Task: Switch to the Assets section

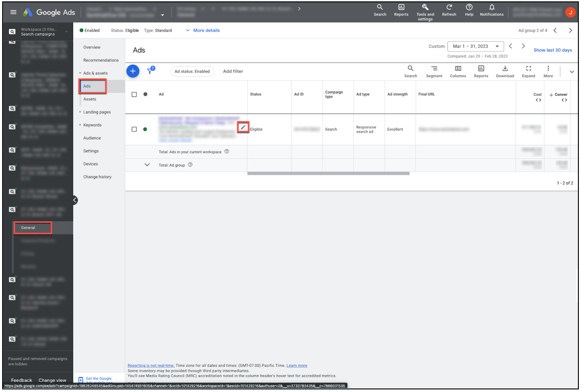Action: coord(89,99)
